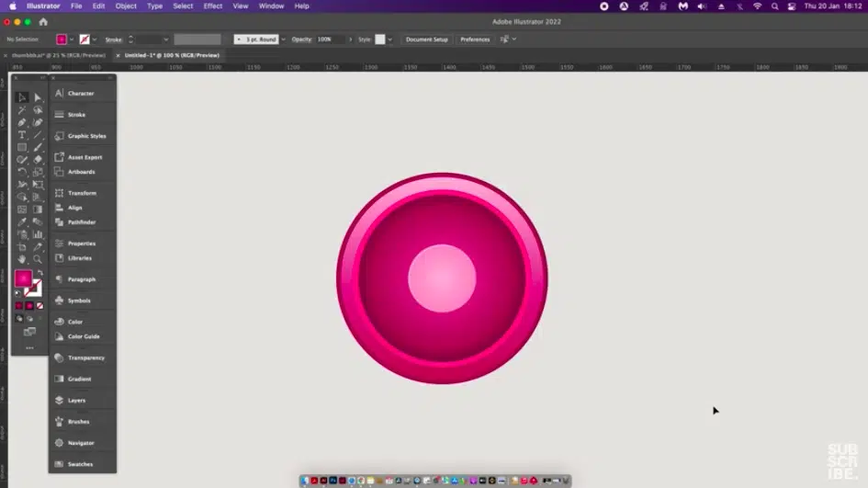Choose the Eraser tool

(38, 160)
